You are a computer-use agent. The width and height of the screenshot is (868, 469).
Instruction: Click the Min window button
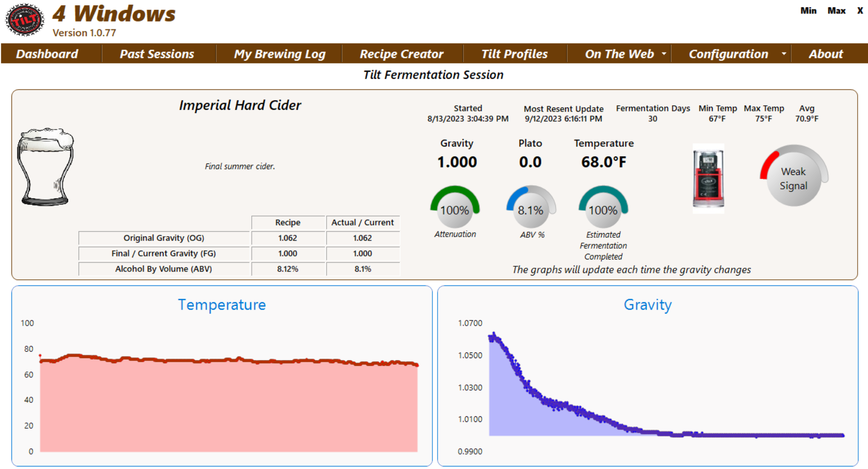click(808, 10)
